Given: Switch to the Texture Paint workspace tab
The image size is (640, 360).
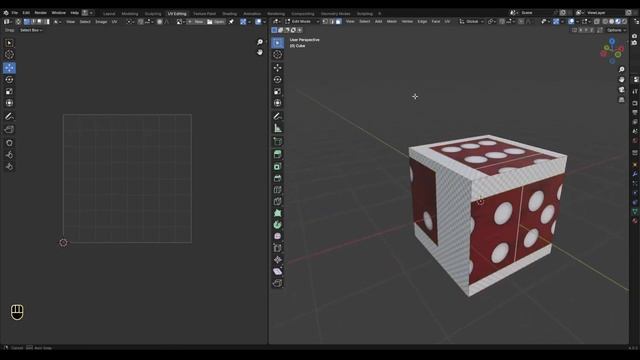Looking at the screenshot, I should (204, 13).
